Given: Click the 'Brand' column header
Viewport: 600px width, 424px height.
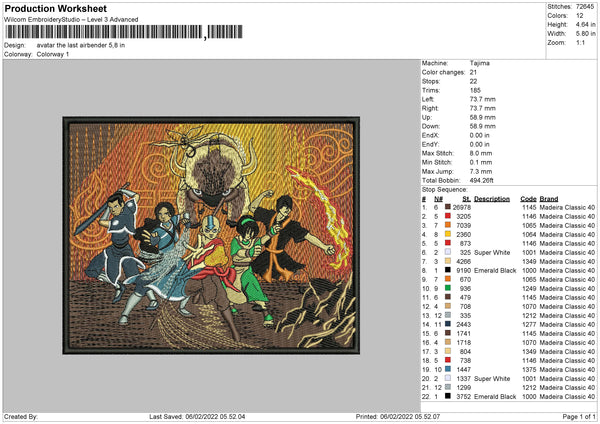Looking at the screenshot, I should click(x=549, y=199).
